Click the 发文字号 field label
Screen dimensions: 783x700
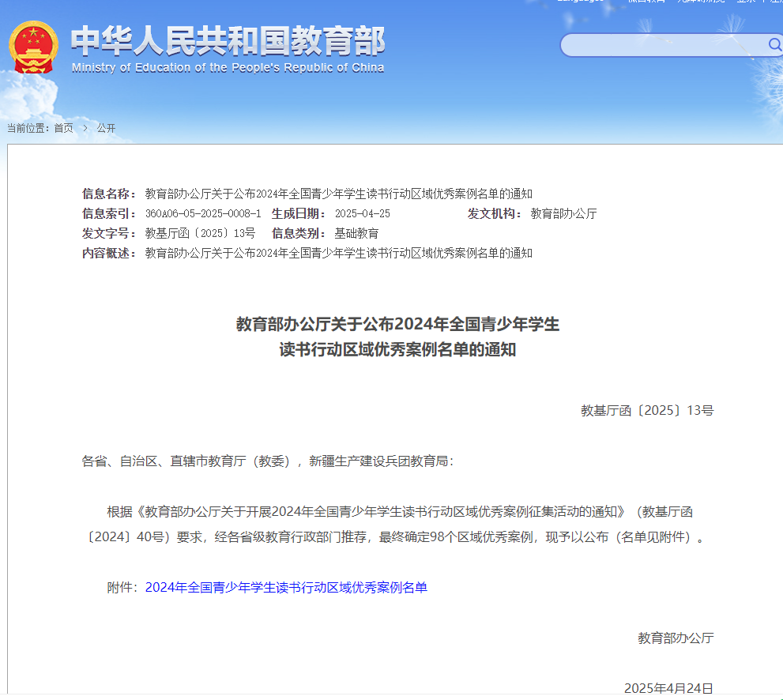click(109, 233)
